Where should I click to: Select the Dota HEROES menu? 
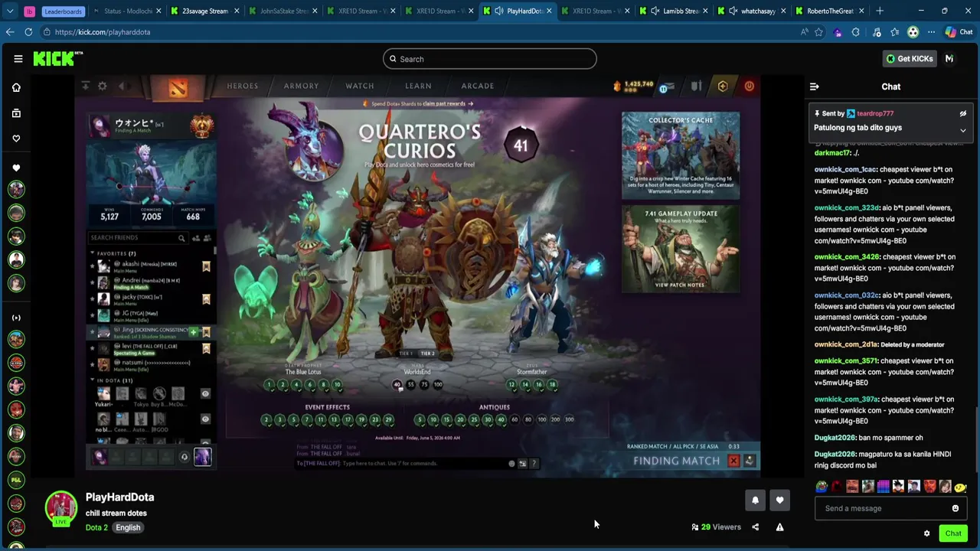tap(243, 86)
